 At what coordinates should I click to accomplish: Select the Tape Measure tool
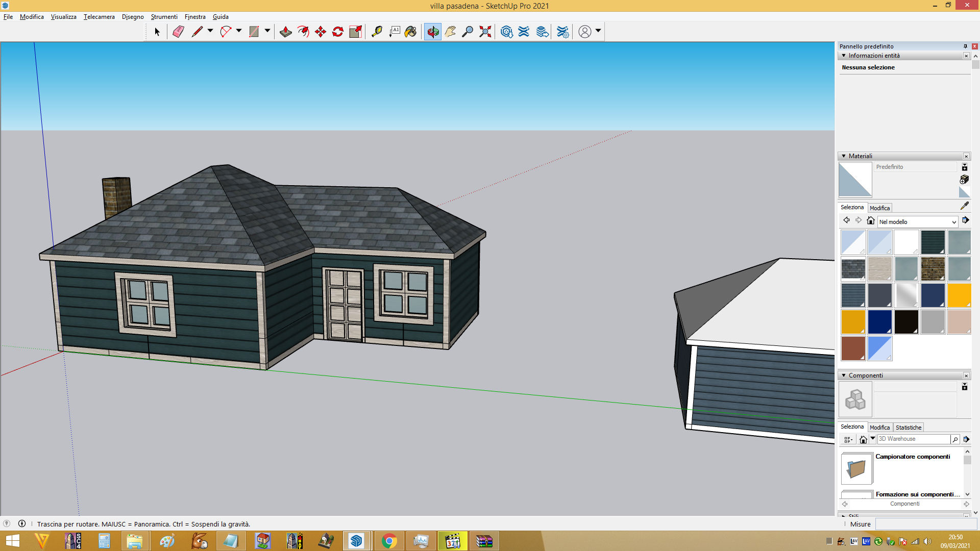(377, 32)
